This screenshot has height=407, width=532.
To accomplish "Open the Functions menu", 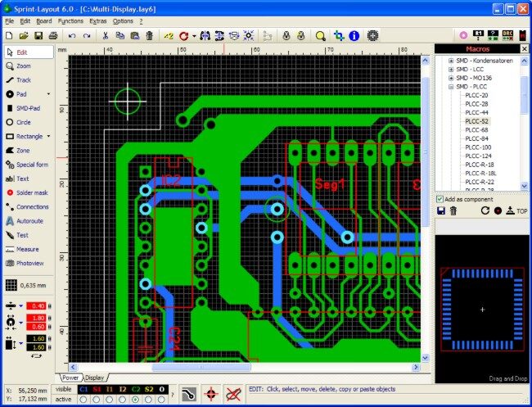I will click(x=70, y=20).
